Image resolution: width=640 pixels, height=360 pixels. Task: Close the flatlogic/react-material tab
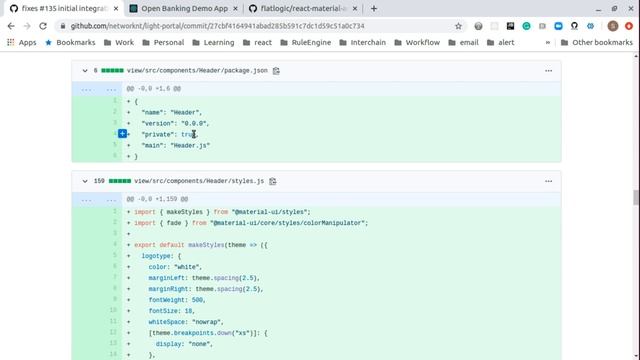355,9
